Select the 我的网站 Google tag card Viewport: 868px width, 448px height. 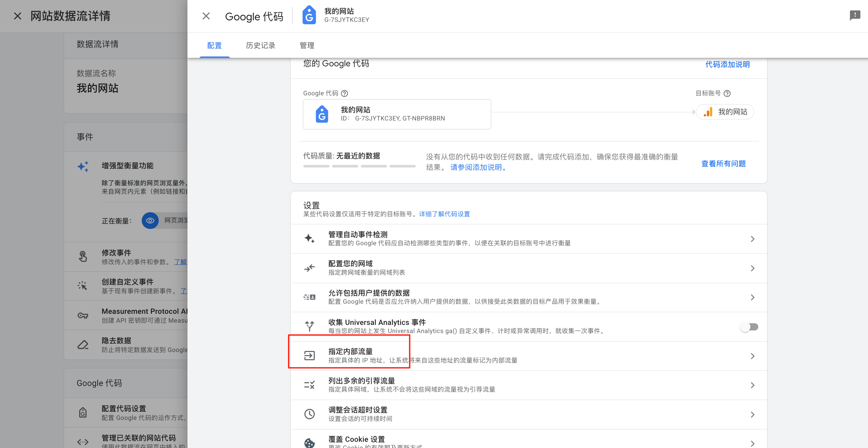[x=396, y=114]
